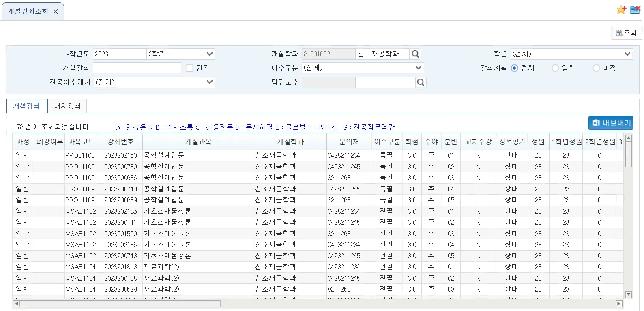Click the close-all-tabs folder icon
The image size is (644, 311).
pyautogui.click(x=635, y=10)
